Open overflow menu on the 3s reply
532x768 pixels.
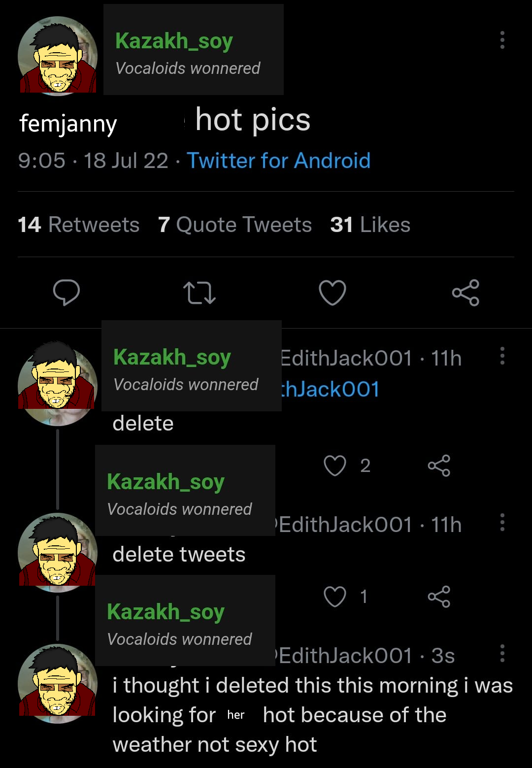click(x=502, y=653)
